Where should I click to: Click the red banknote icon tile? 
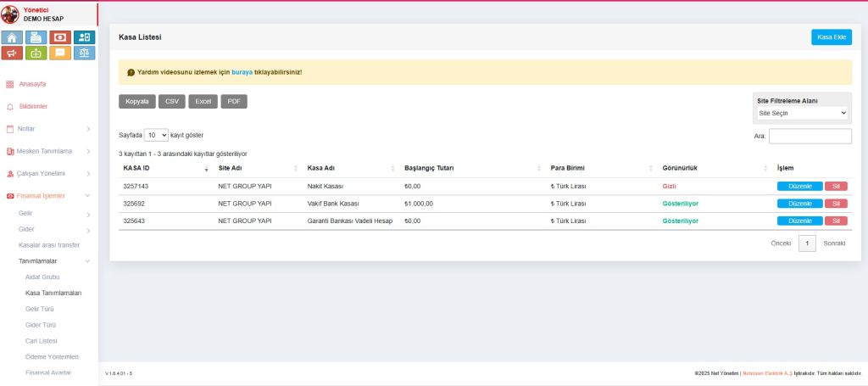(60, 37)
